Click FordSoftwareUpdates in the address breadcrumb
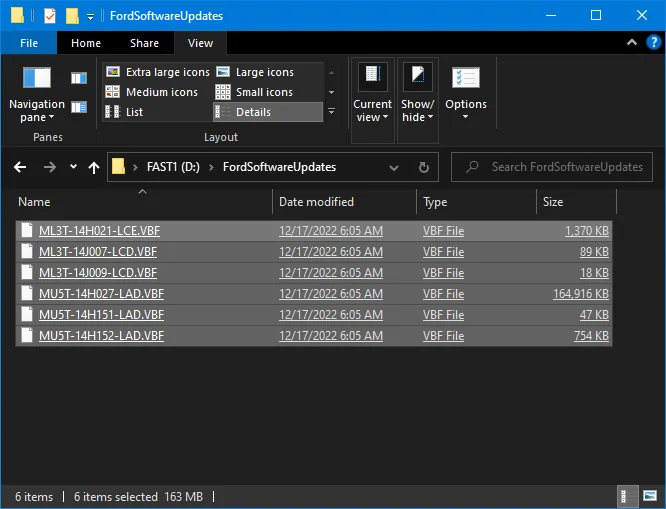The image size is (666, 509). 279,167
